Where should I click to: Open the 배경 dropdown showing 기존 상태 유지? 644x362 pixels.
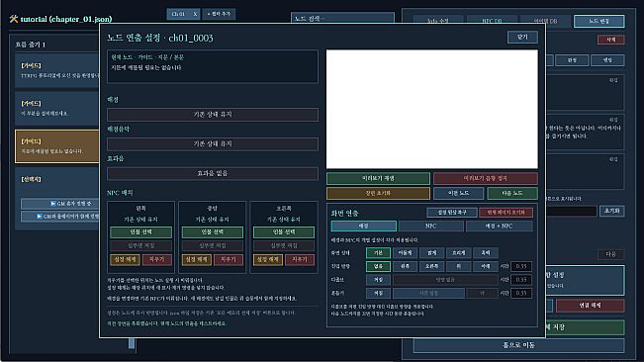(x=213, y=115)
